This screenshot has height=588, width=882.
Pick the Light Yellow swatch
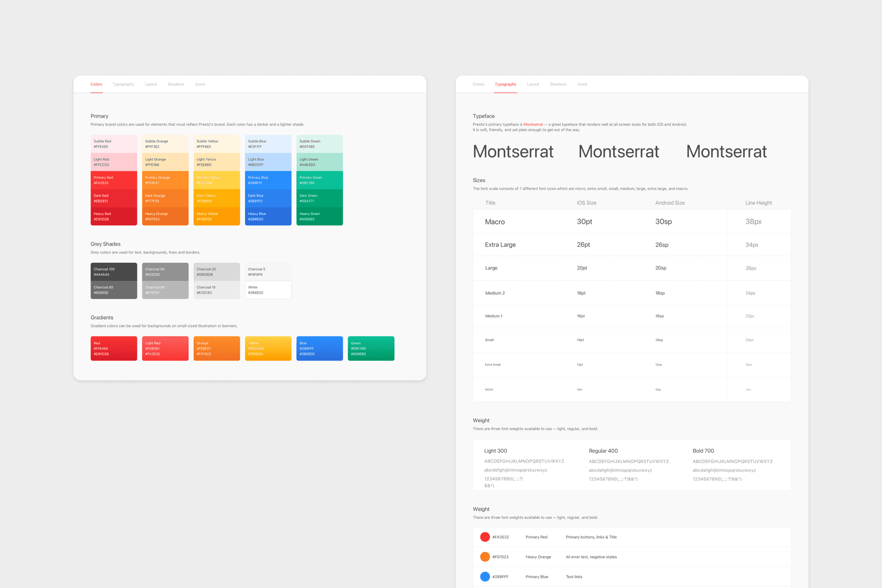tap(217, 162)
